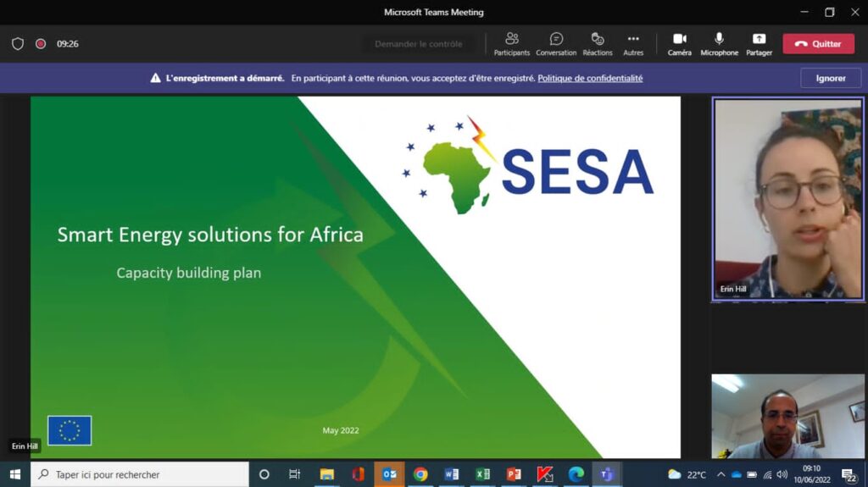Open Outlook from the taskbar
The width and height of the screenshot is (868, 487).
[390, 474]
